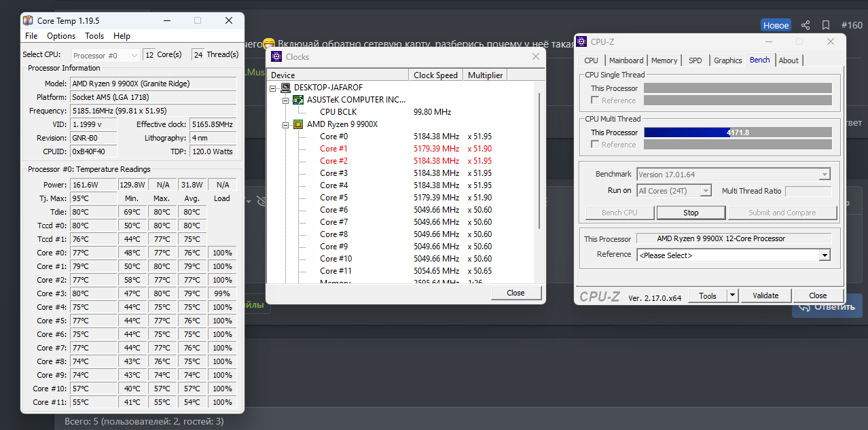The width and height of the screenshot is (868, 430).
Task: Click the Model field AMD Ryzen 9 9900X (Granite Ridge)
Action: pos(153,84)
